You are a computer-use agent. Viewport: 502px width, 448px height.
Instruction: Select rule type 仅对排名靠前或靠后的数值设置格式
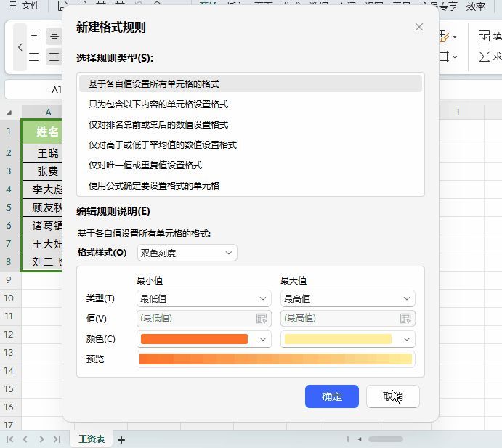[x=251, y=124]
